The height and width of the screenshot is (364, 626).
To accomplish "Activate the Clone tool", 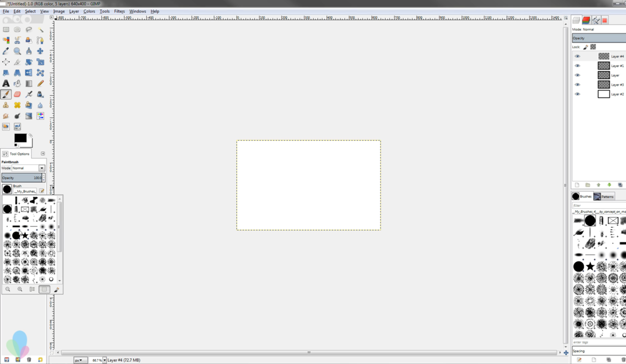I will click(x=6, y=105).
